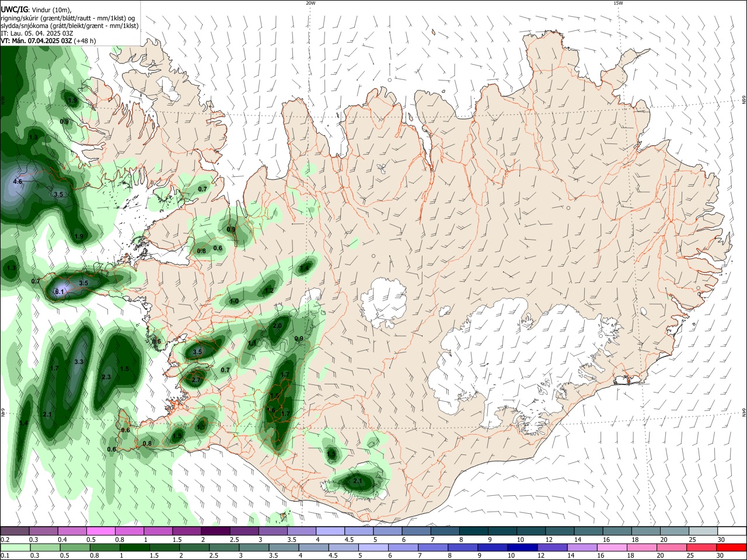
Task: Click the 0.2 label in the snow legend
Action: pyautogui.click(x=5, y=540)
